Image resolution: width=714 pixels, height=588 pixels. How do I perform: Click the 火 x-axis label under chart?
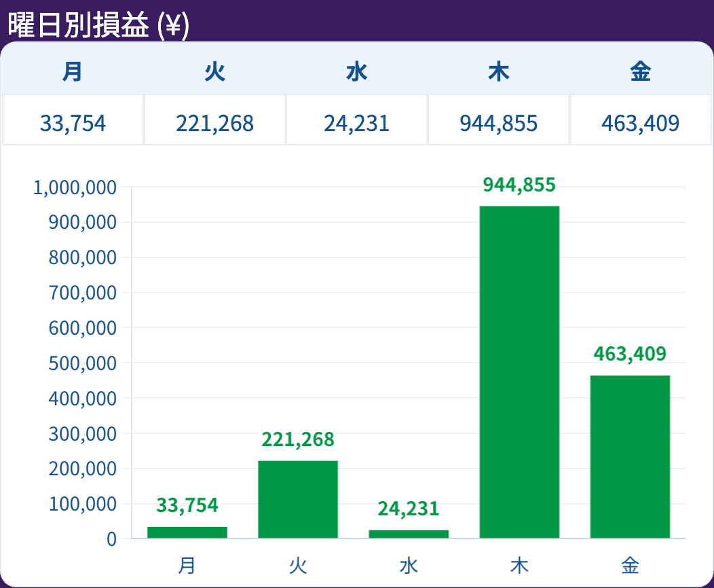click(x=298, y=566)
